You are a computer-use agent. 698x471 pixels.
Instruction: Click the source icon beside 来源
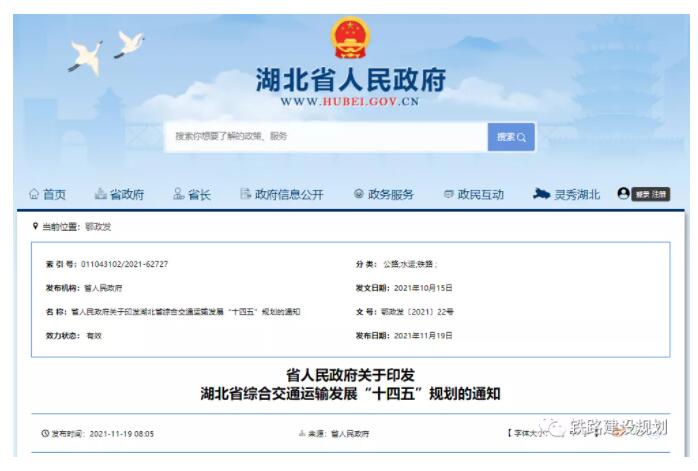point(302,433)
